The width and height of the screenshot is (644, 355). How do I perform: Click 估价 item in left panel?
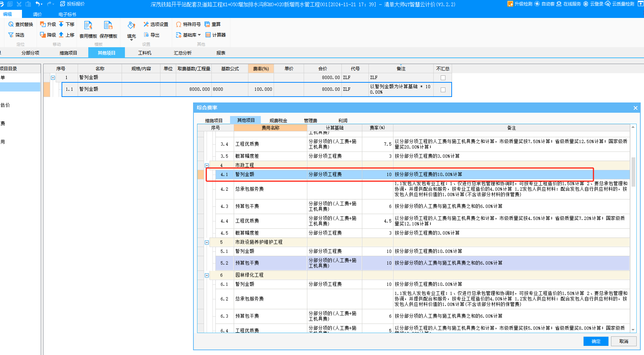[x=5, y=105]
